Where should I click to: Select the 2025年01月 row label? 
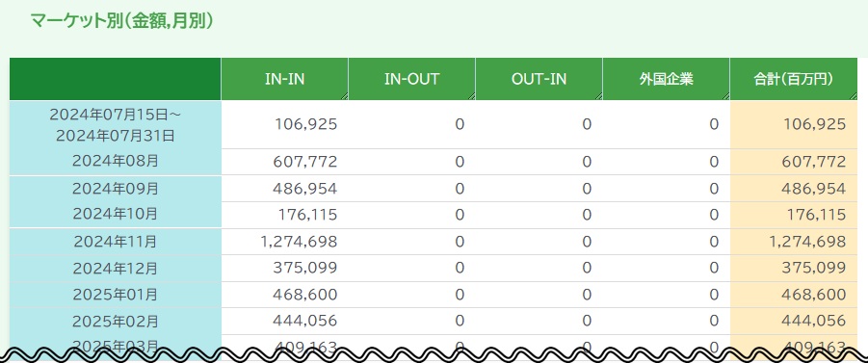(116, 295)
